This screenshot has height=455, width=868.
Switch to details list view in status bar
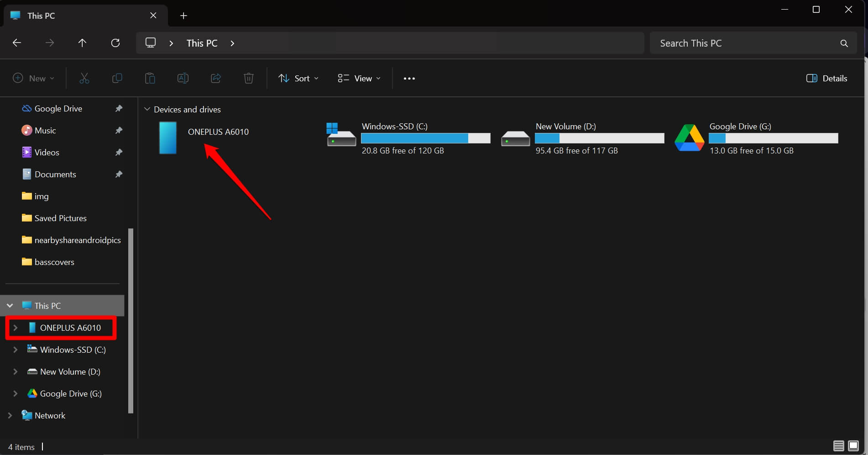tap(838, 446)
